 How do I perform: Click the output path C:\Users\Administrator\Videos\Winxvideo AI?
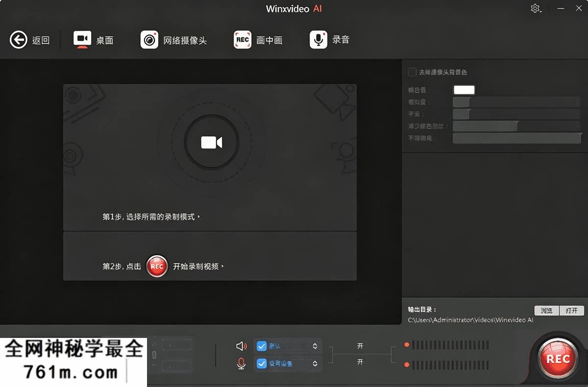(x=470, y=320)
